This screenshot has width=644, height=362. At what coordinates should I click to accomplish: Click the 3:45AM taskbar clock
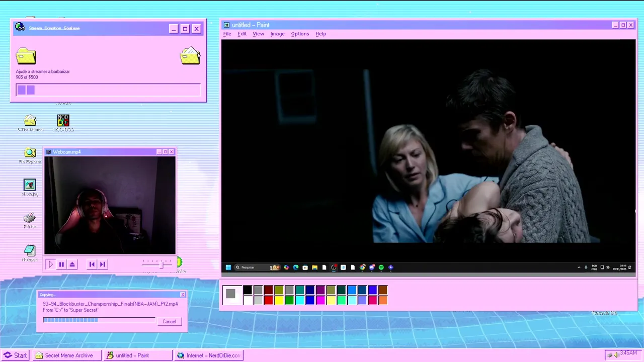click(628, 353)
